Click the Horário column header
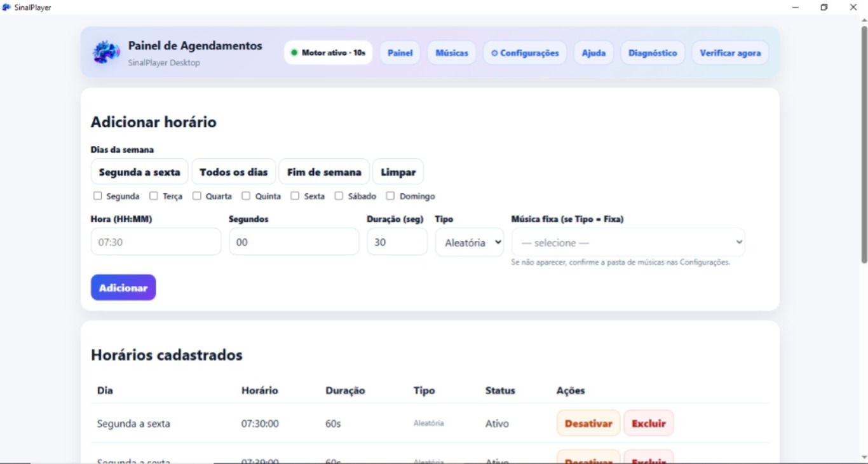The height and width of the screenshot is (464, 868). (x=260, y=390)
